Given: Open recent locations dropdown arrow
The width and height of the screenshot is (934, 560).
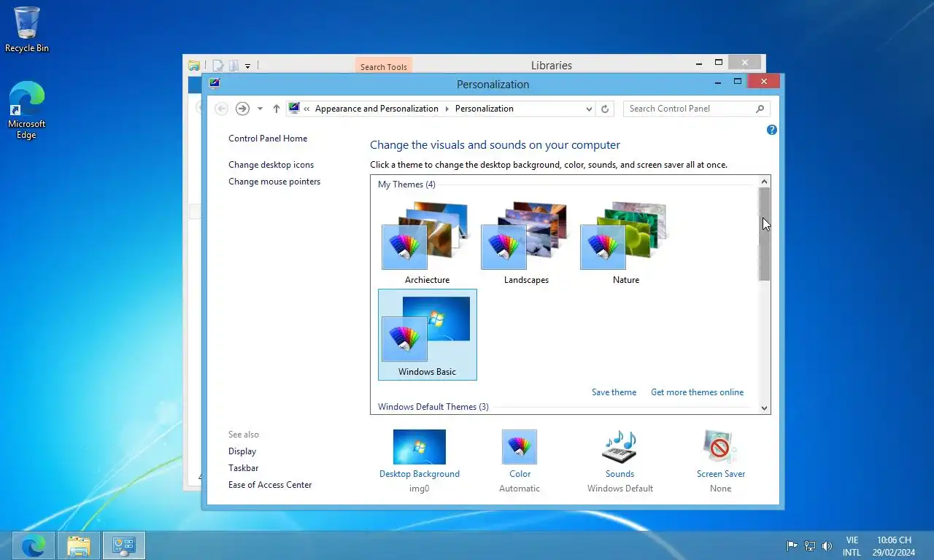Looking at the screenshot, I should [260, 109].
